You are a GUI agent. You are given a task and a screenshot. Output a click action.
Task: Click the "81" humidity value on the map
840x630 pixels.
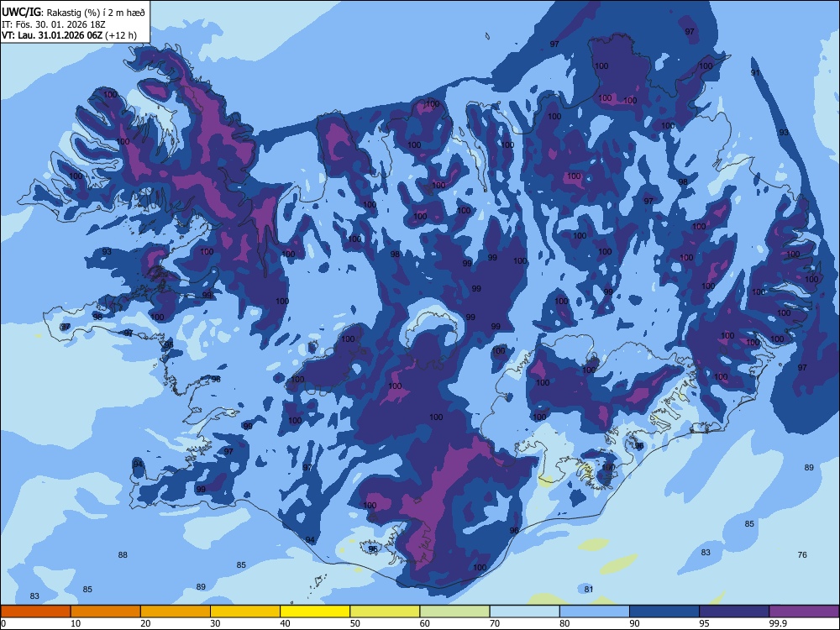[589, 590]
